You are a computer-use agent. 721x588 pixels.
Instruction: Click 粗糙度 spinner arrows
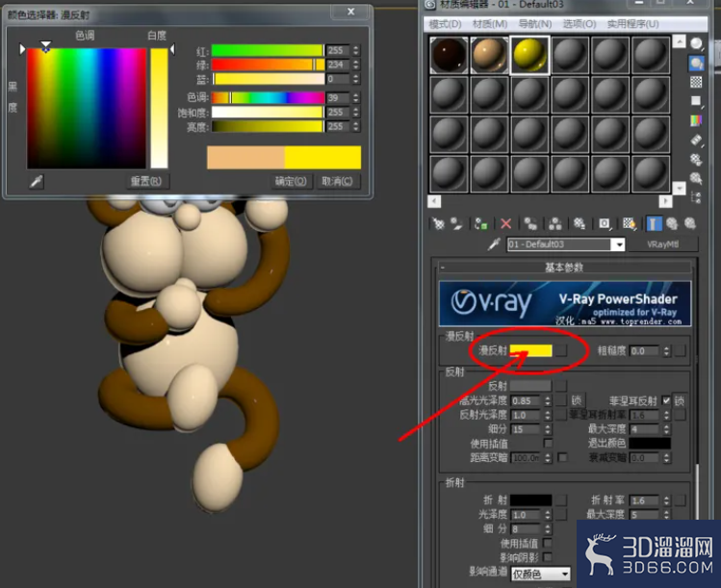666,350
